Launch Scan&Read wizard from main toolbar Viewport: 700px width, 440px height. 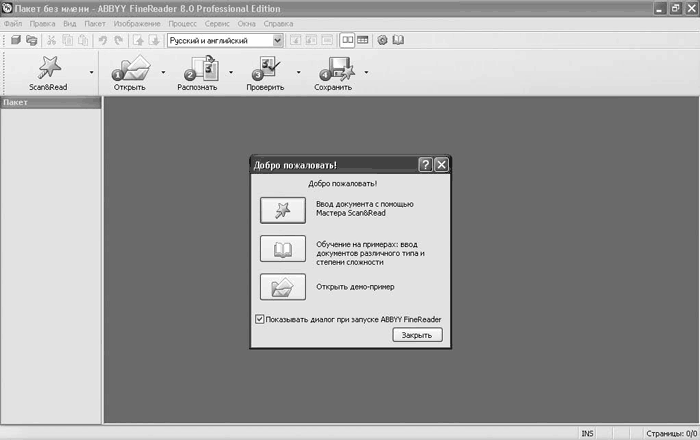click(48, 73)
